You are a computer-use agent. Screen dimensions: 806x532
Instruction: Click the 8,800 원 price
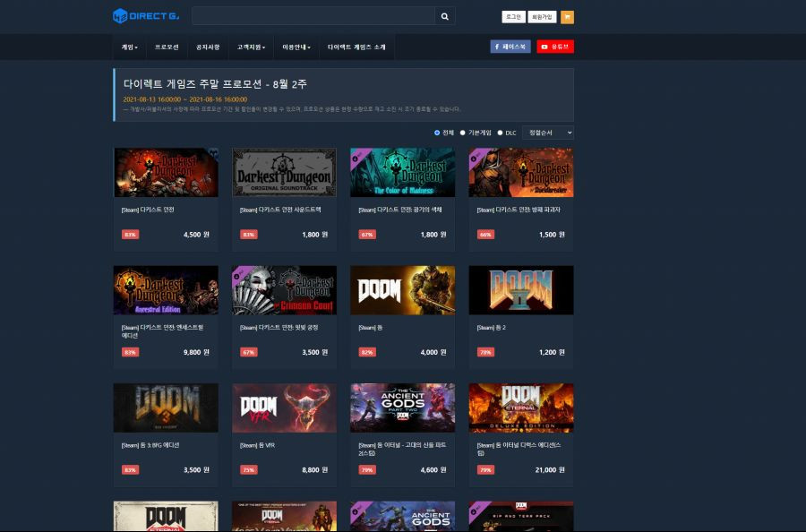pos(314,470)
